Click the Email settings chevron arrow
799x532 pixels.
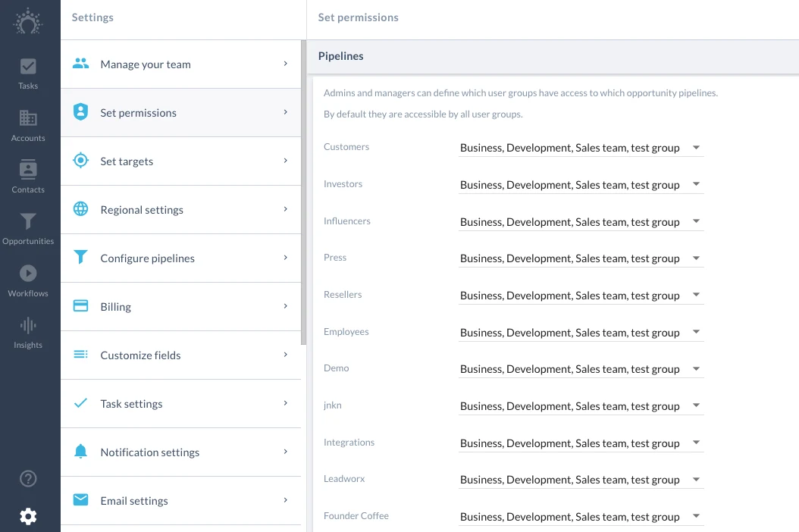285,500
